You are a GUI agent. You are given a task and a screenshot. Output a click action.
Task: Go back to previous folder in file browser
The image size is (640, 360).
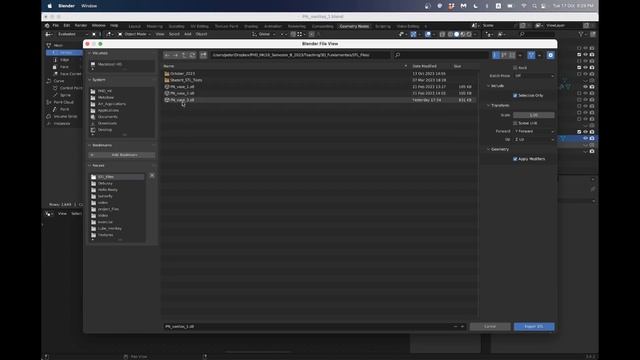click(x=167, y=55)
